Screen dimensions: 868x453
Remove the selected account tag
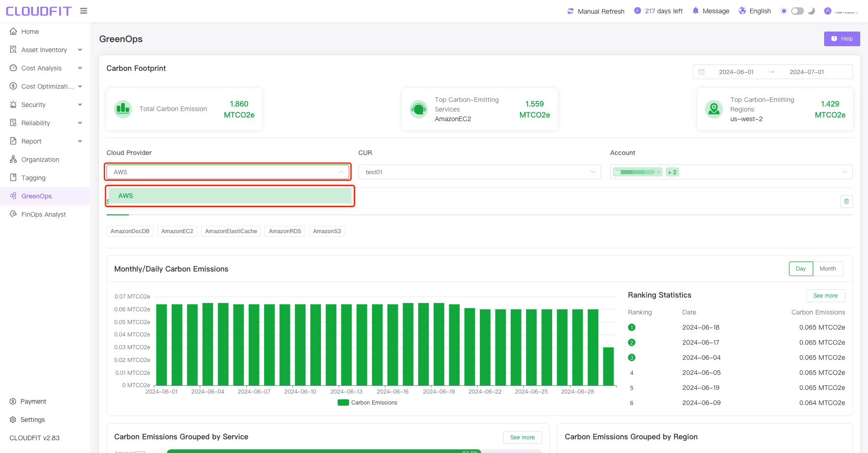point(659,172)
